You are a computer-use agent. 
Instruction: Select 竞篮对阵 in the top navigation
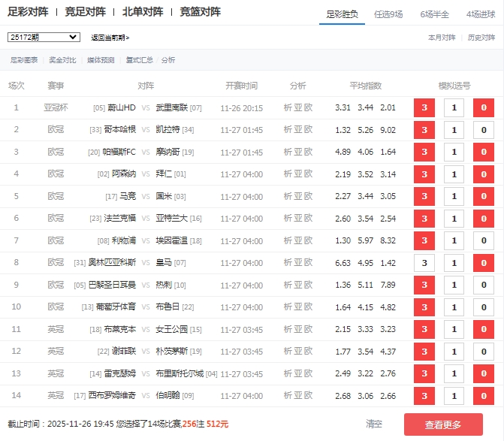(200, 12)
